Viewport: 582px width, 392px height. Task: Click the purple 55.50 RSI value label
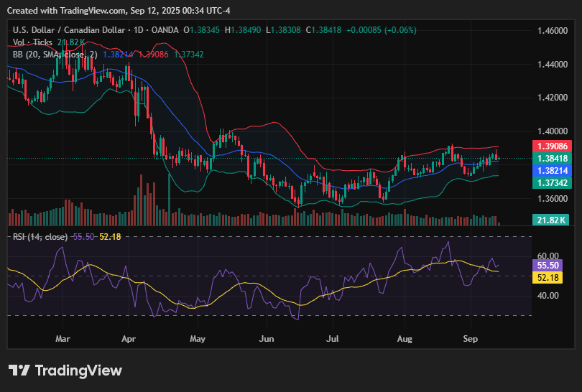[x=548, y=265]
